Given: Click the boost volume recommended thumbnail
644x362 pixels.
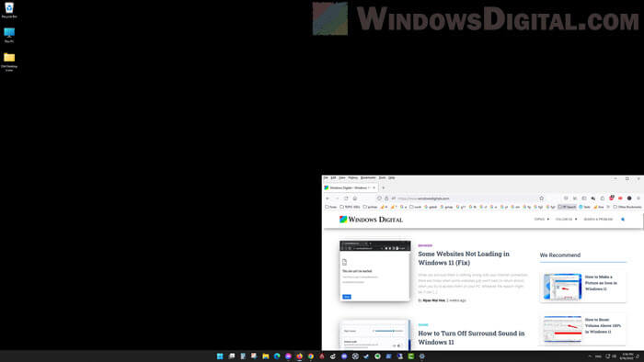Looking at the screenshot, I should pyautogui.click(x=562, y=329).
